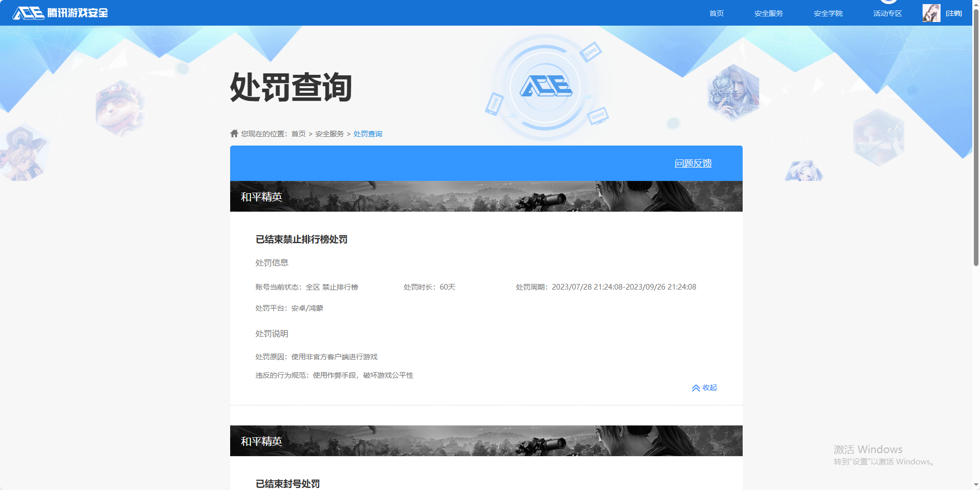Select 安全学院 in the top navigation
The width and height of the screenshot is (980, 490).
pyautogui.click(x=828, y=13)
